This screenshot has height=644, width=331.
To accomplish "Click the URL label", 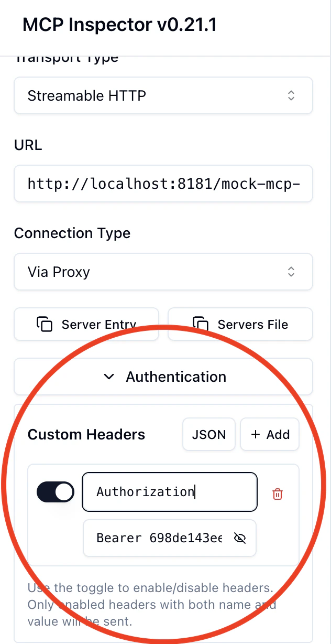I will pos(28,145).
